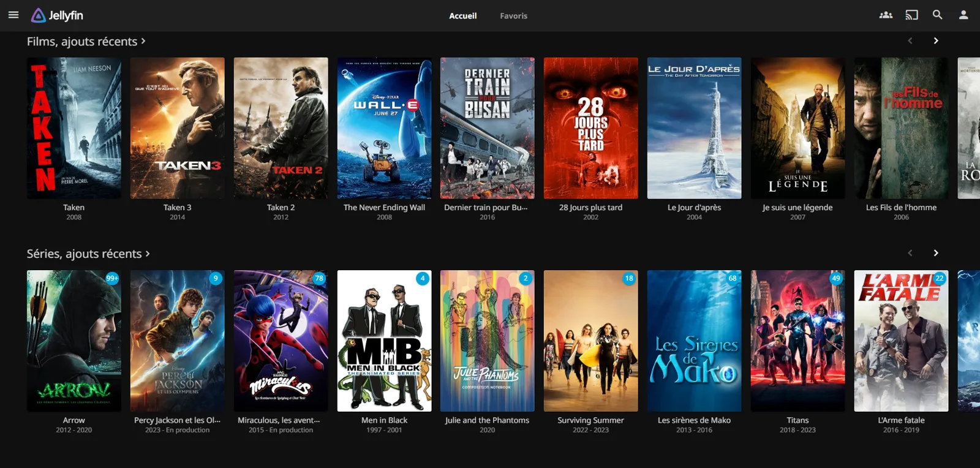Viewport: 980px width, 468px height.
Task: Open the Je suis une légende poster
Action: 798,128
